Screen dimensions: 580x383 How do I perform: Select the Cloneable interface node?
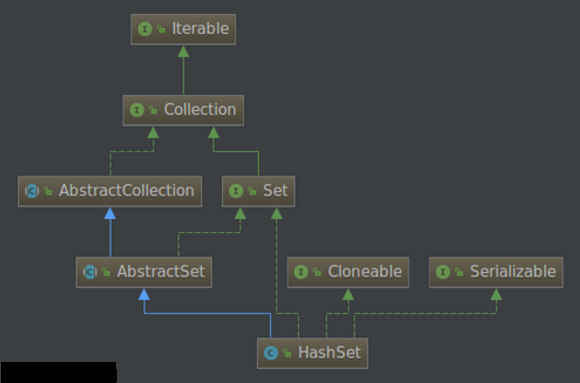348,272
